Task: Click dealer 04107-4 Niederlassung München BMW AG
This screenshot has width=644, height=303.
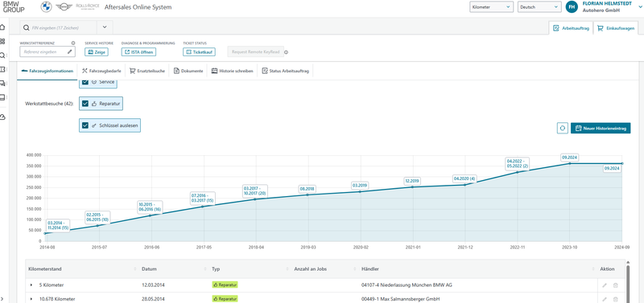Action: click(x=407, y=285)
